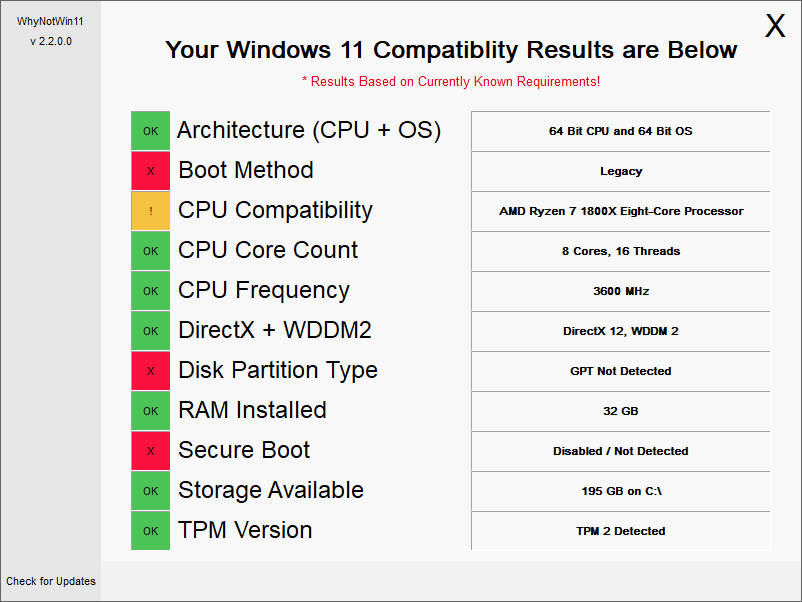Click the GPT Not Detected result box

pyautogui.click(x=620, y=371)
